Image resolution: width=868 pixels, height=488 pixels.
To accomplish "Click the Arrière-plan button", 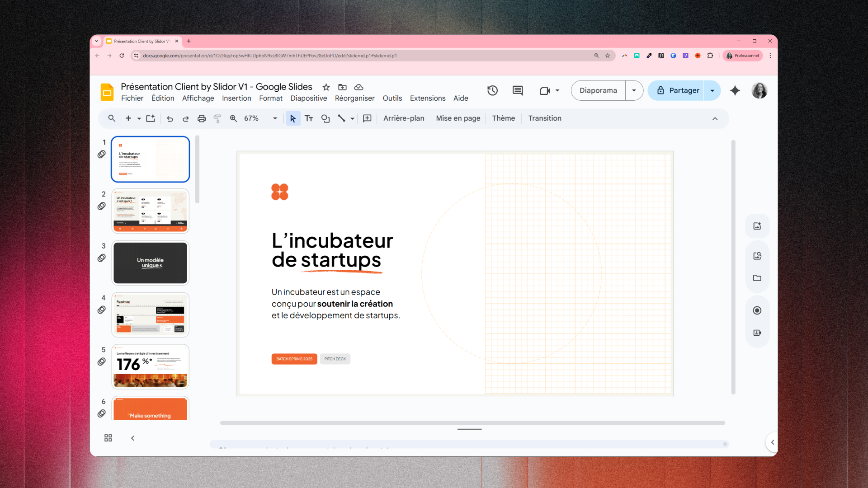I will (404, 118).
